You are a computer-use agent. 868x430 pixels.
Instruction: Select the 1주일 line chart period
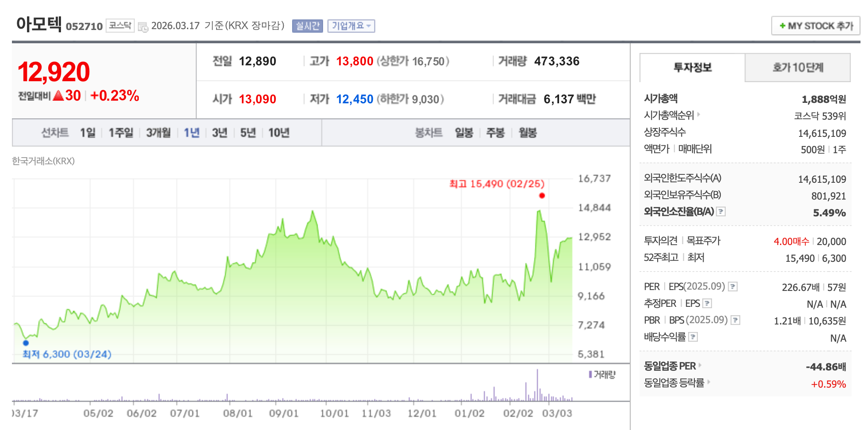click(121, 132)
